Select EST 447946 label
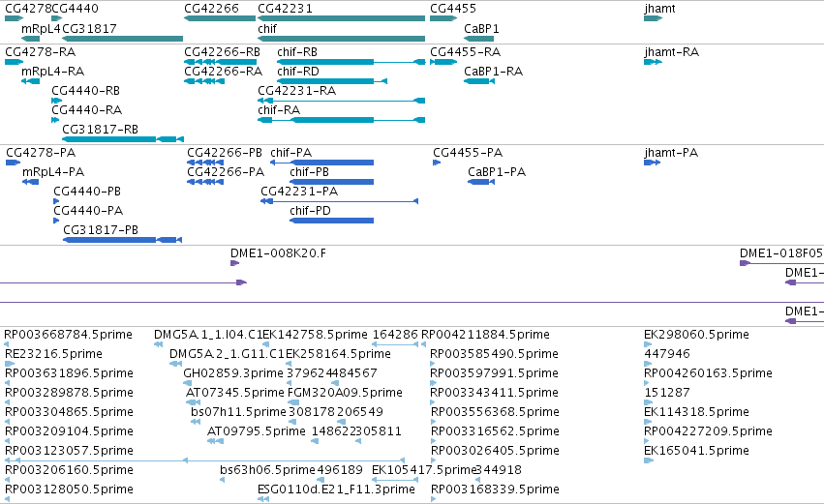 (x=667, y=354)
